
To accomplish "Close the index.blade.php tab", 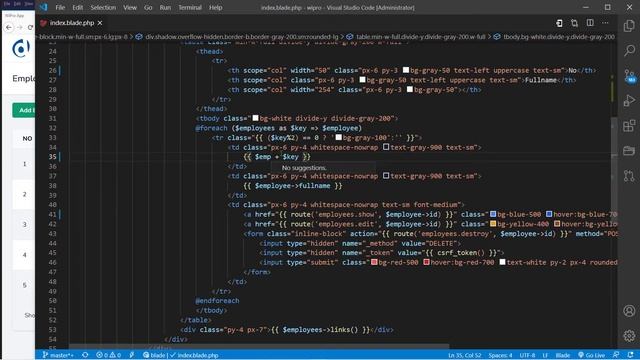I will tap(100, 23).
